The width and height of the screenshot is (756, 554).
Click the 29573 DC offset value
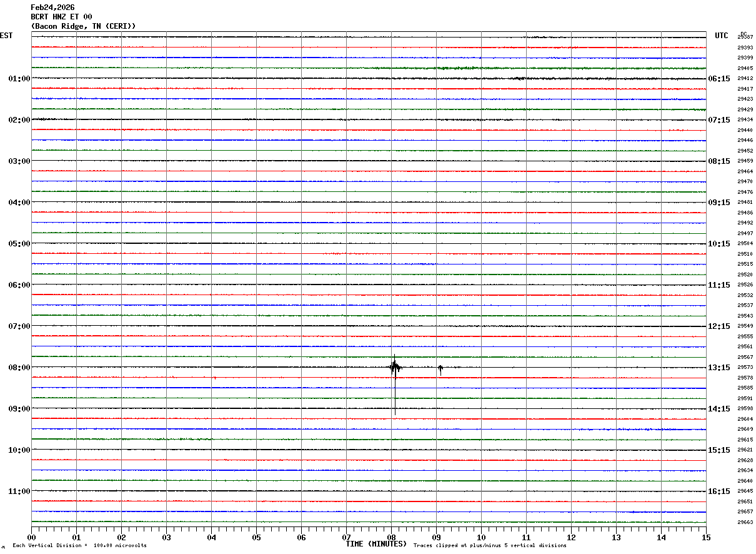pos(745,368)
